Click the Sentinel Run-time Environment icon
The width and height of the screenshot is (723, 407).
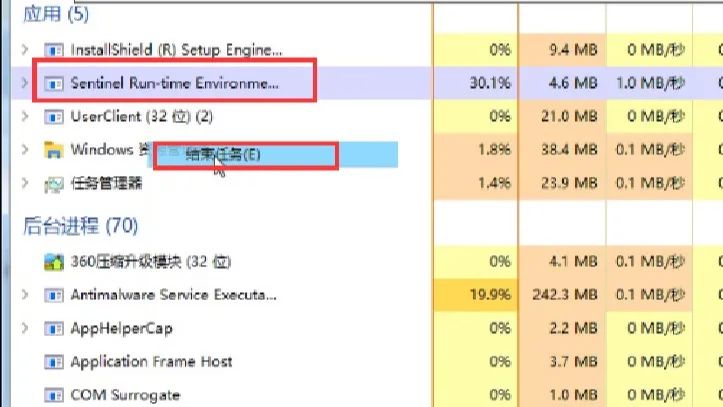coord(53,83)
